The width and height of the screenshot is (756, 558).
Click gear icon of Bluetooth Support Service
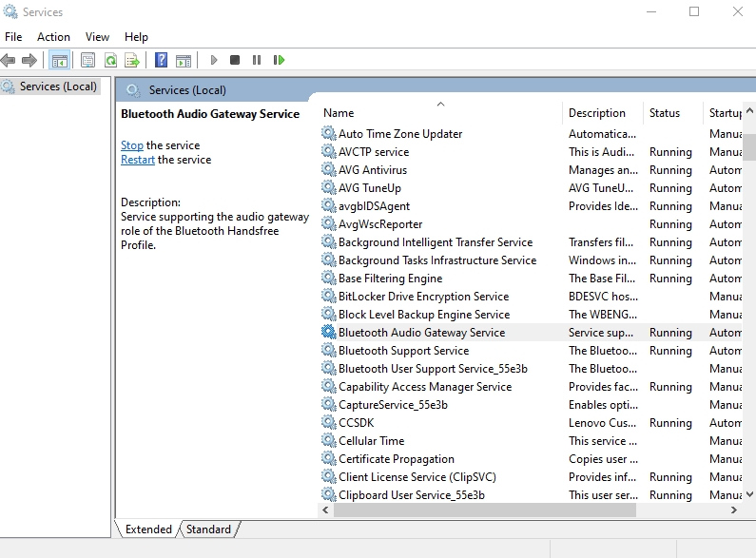[328, 351]
